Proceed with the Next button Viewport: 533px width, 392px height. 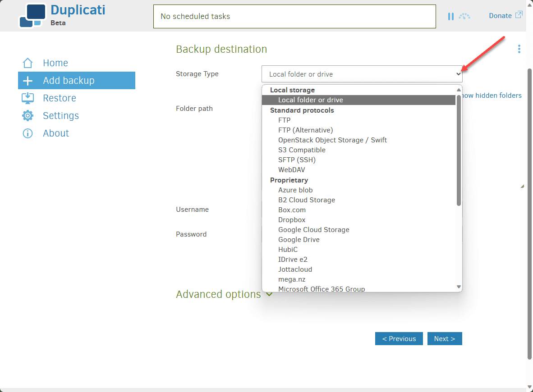click(x=445, y=339)
